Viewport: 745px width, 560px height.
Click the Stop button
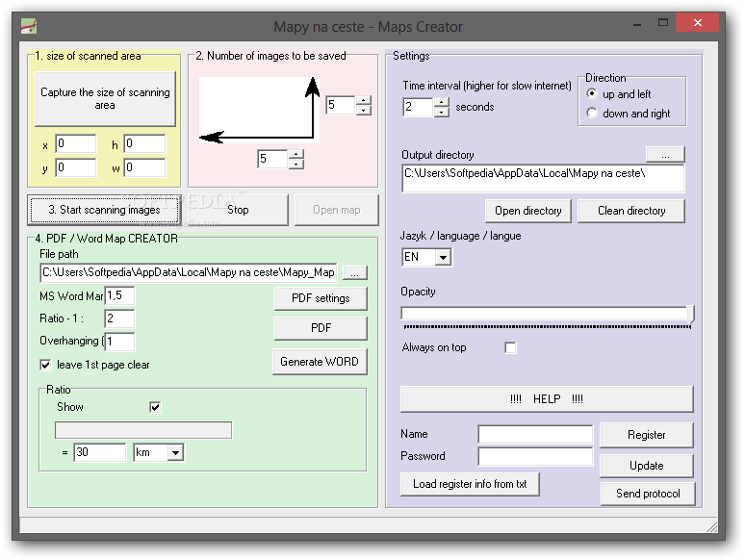[x=238, y=210]
